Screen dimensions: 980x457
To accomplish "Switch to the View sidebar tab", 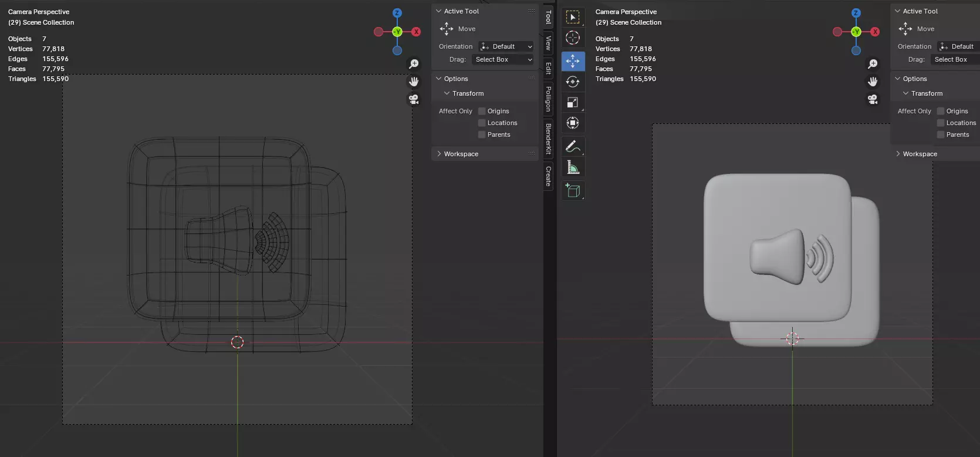I will [x=548, y=43].
